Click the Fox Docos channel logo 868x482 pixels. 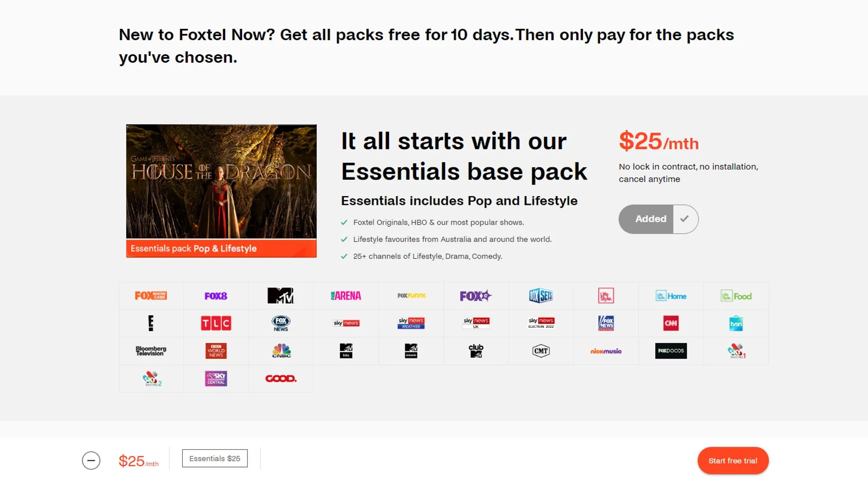[x=671, y=351]
